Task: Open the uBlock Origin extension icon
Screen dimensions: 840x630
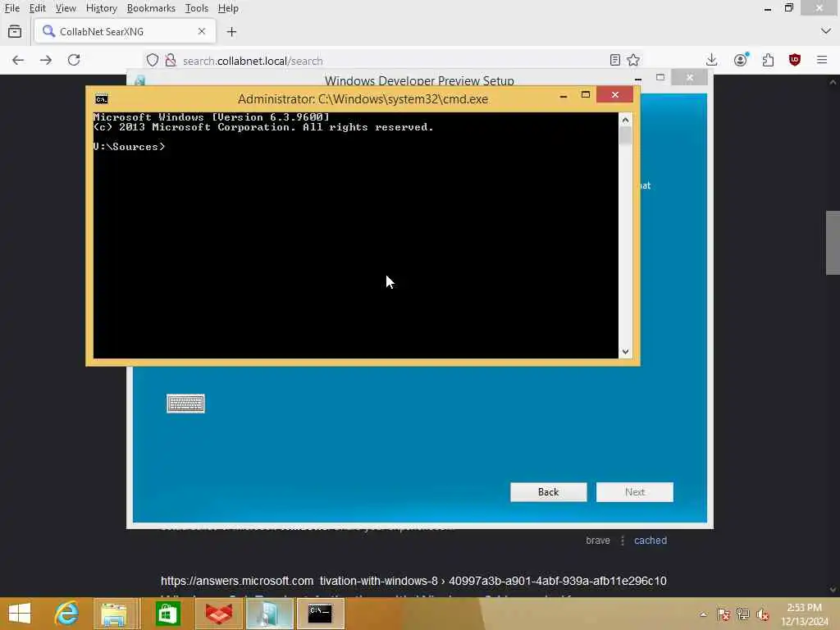Action: point(794,60)
